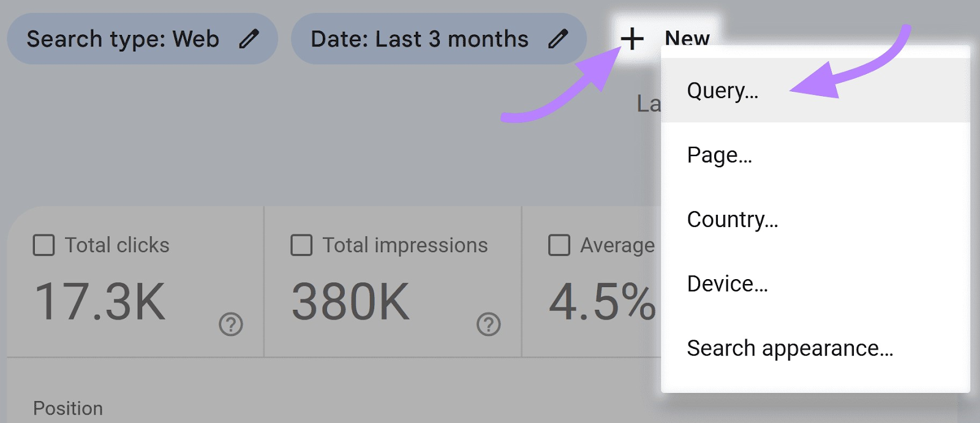Open help icon for Total impressions

tap(489, 324)
